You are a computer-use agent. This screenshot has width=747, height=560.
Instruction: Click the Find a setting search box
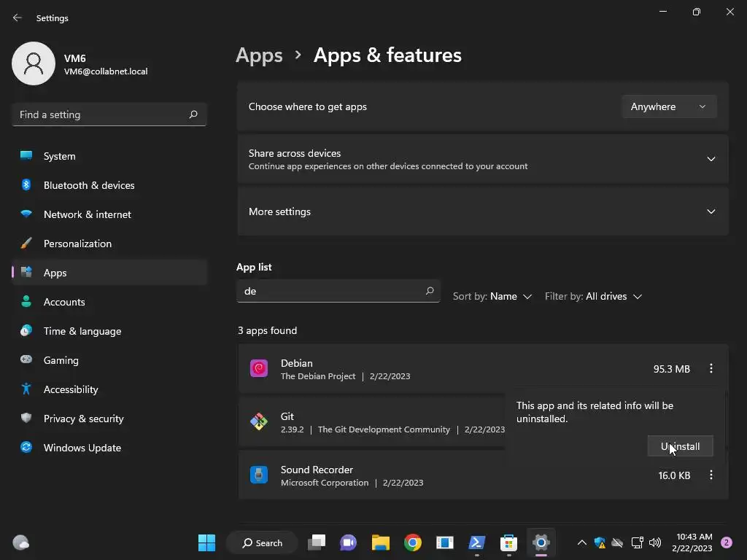(109, 114)
